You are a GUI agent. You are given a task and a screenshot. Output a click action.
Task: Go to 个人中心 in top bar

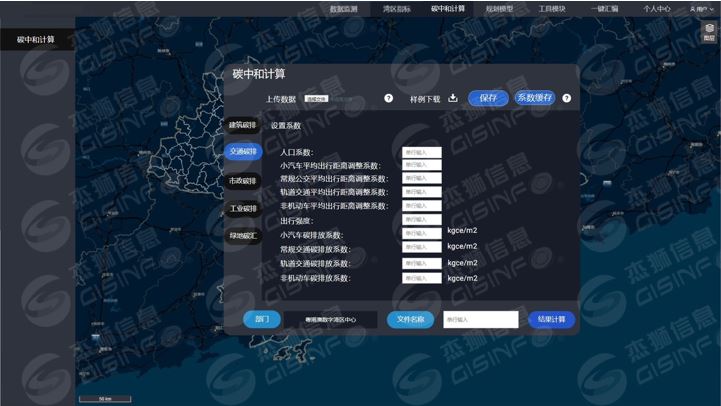657,9
